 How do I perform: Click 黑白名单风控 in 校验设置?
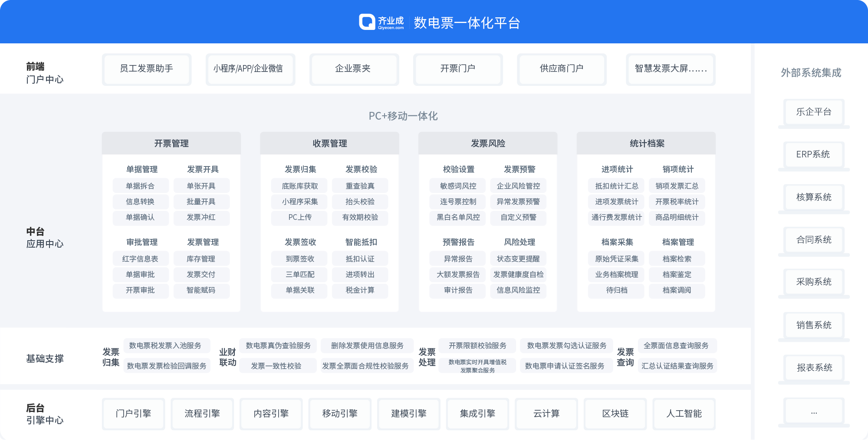(x=458, y=217)
